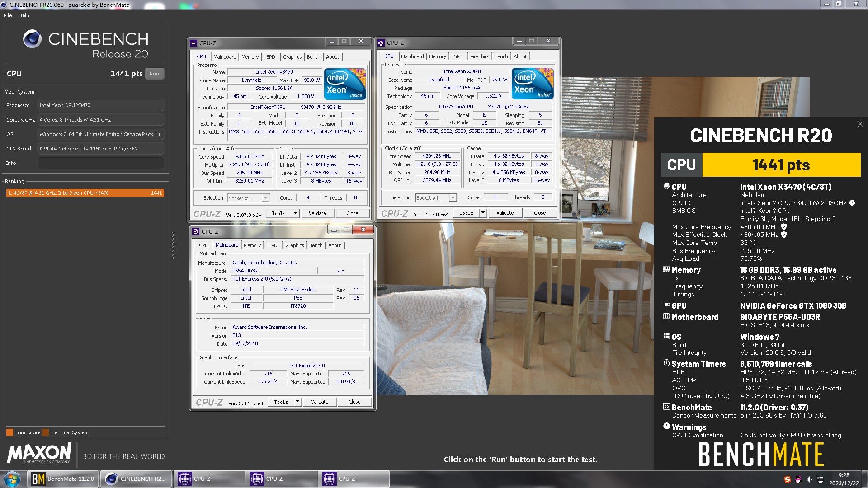Click the Processor field Intel Xeon CPU X3470

tap(101, 105)
